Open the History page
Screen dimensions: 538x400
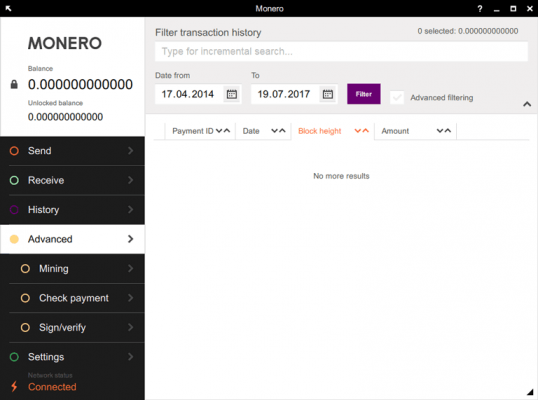click(x=72, y=210)
